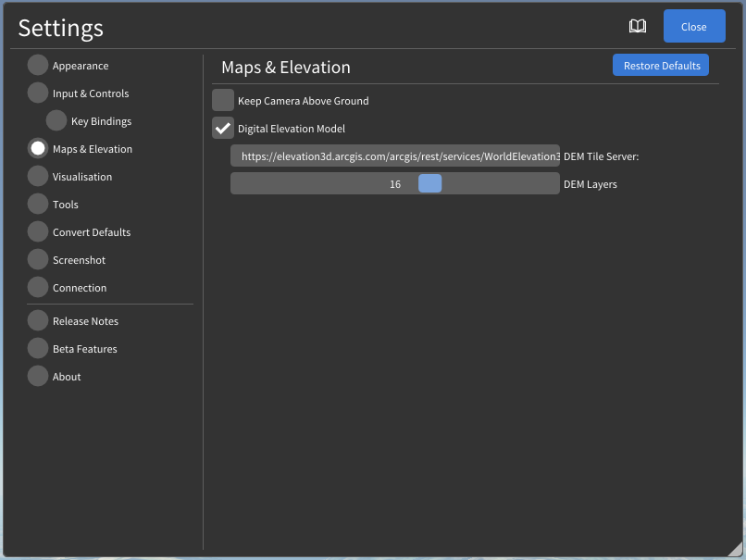This screenshot has width=746, height=560.
Task: Disable the Digital Elevation Model checkbox
Action: click(x=223, y=129)
